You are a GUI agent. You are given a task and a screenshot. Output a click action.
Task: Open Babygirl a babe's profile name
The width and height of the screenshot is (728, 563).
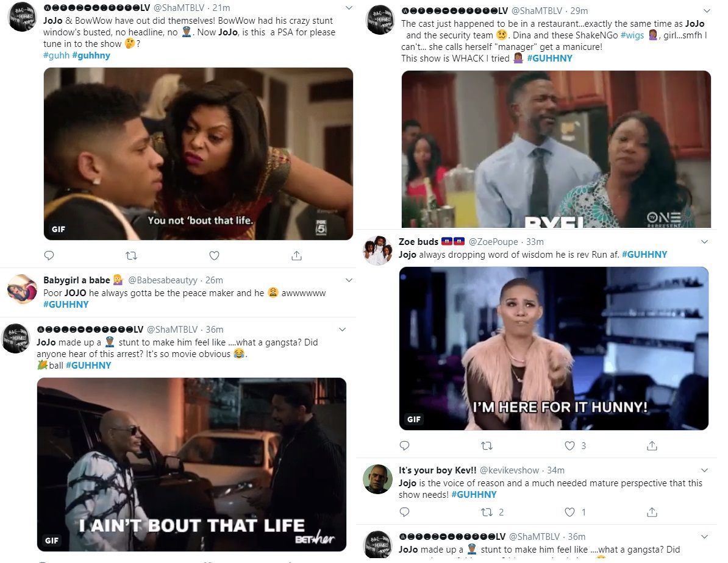click(77, 280)
